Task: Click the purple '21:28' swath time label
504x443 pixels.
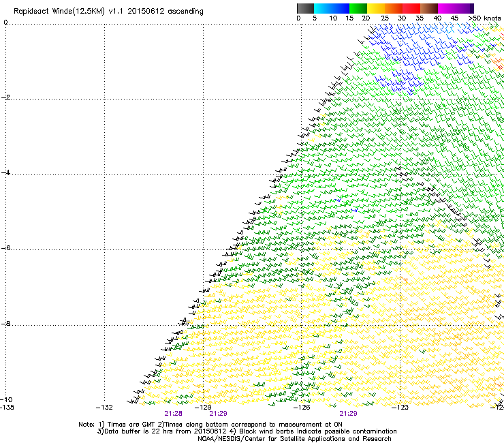Action: point(173,414)
